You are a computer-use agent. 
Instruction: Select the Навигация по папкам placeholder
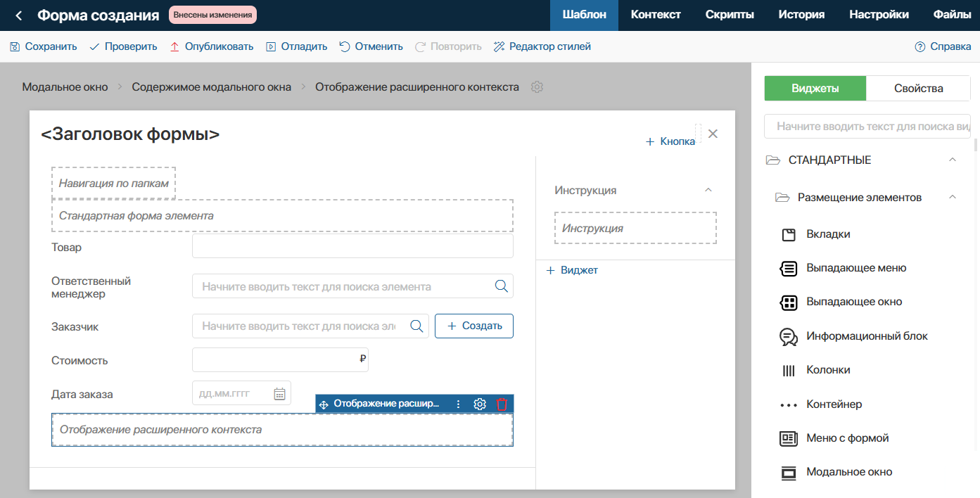pos(113,183)
